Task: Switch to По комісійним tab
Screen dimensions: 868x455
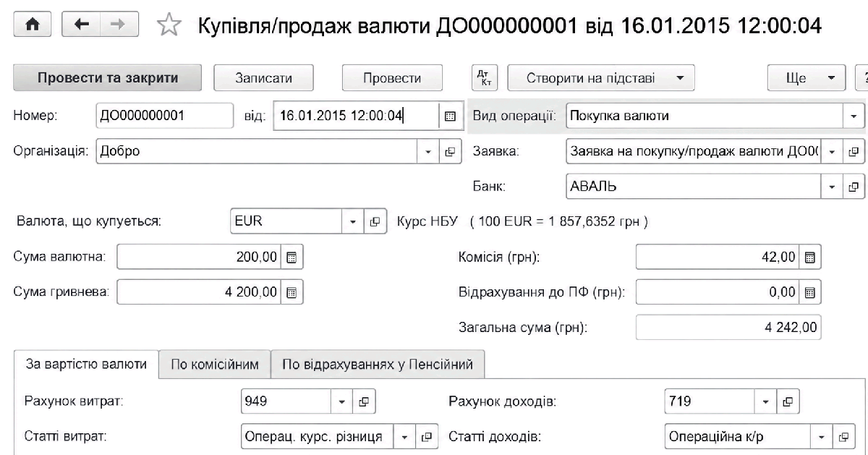Action: (215, 365)
